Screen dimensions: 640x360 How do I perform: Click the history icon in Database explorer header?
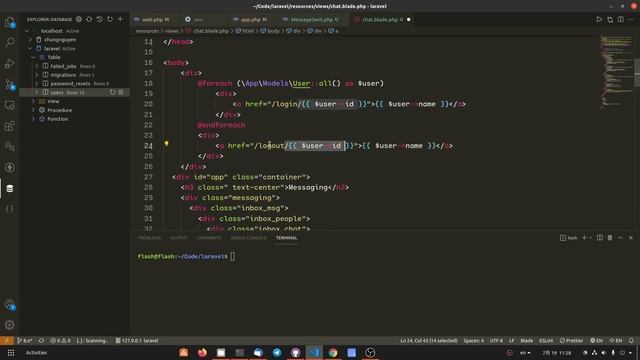[x=100, y=19]
